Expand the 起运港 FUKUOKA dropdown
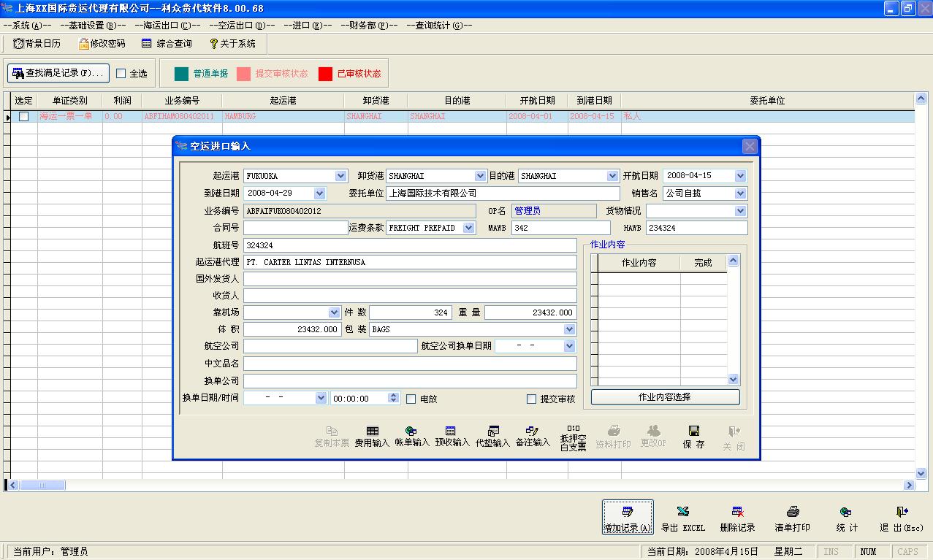The image size is (933, 560). coord(340,176)
